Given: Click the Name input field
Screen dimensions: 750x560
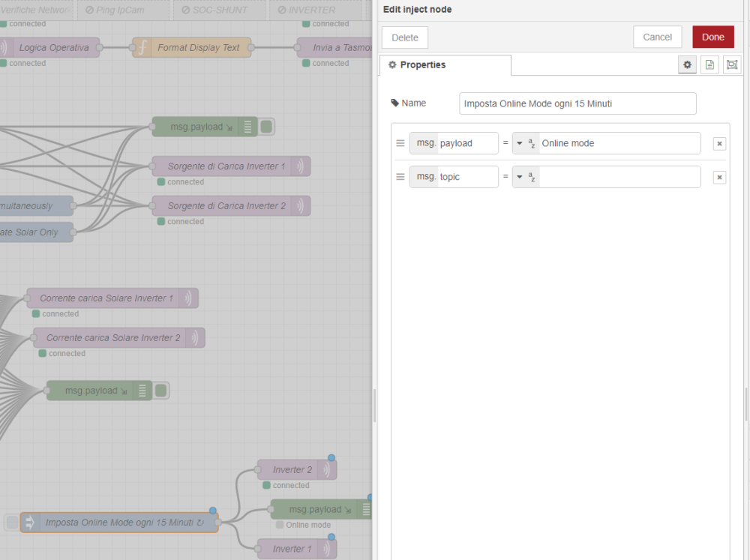Looking at the screenshot, I should [577, 103].
